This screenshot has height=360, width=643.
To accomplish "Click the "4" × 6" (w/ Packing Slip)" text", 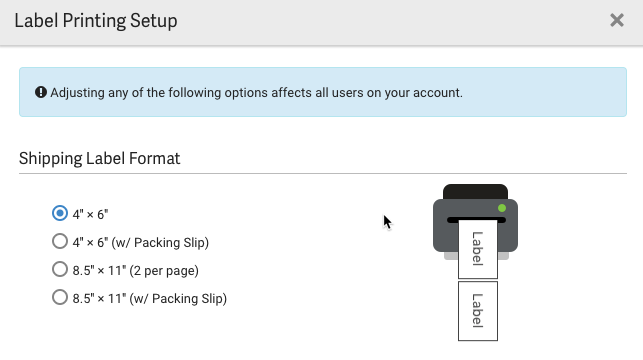I will 141,242.
